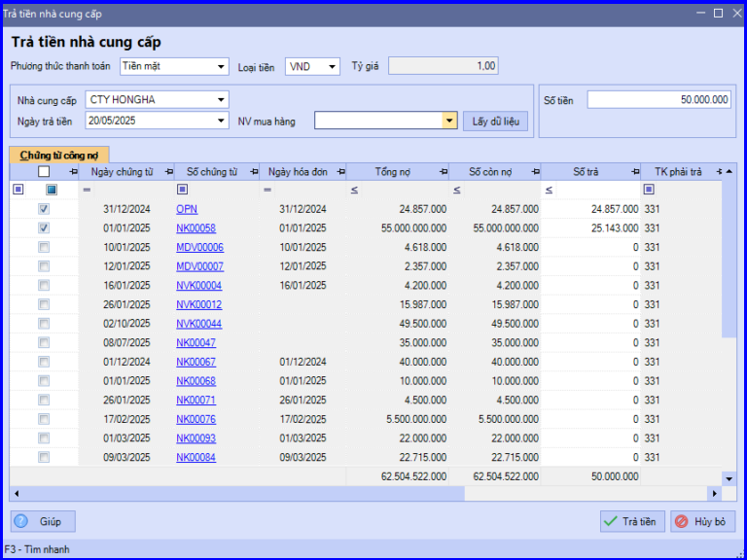The width and height of the screenshot is (747, 560).
Task: Open Loại tiền VND dropdown
Action: 332,67
